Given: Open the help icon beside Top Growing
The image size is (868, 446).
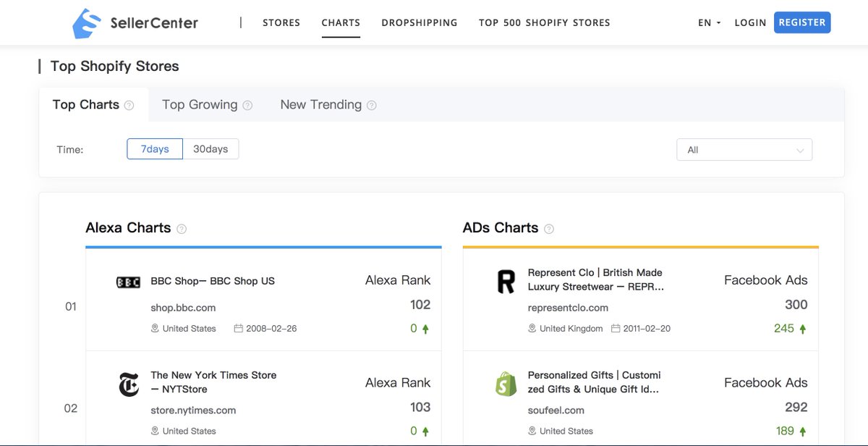Looking at the screenshot, I should (247, 105).
